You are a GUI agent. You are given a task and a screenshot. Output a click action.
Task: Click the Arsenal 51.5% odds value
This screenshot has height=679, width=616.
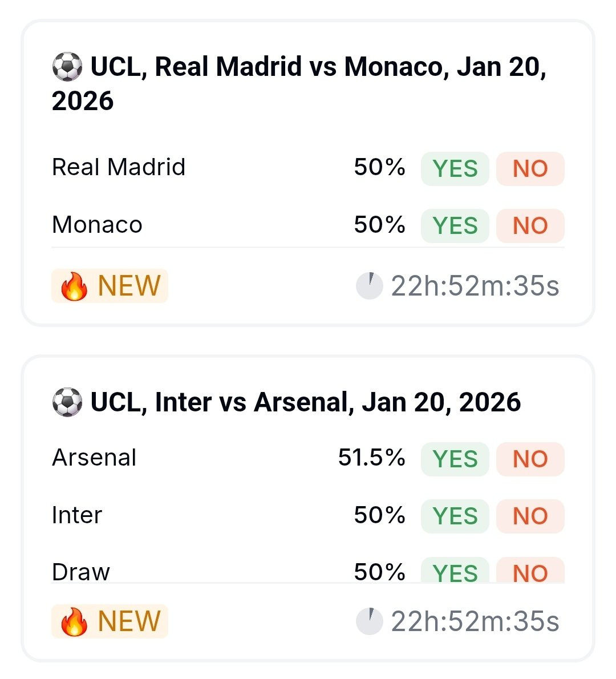[x=371, y=458]
